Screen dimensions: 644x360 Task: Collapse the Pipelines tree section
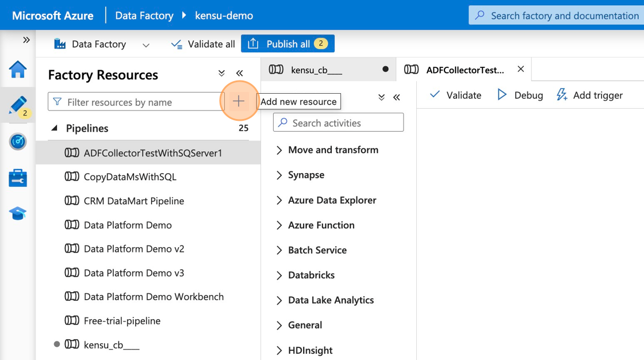coord(54,128)
